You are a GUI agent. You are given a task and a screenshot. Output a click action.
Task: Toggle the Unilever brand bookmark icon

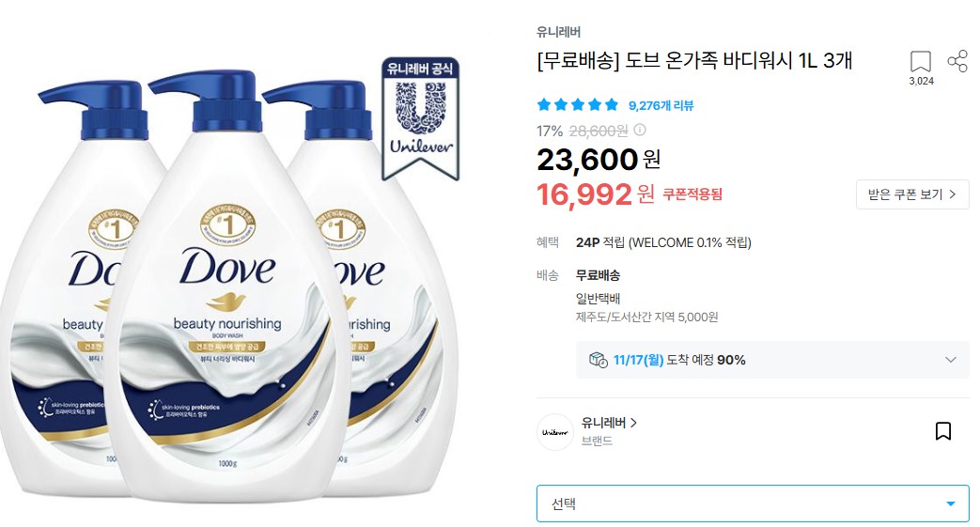pos(942,431)
